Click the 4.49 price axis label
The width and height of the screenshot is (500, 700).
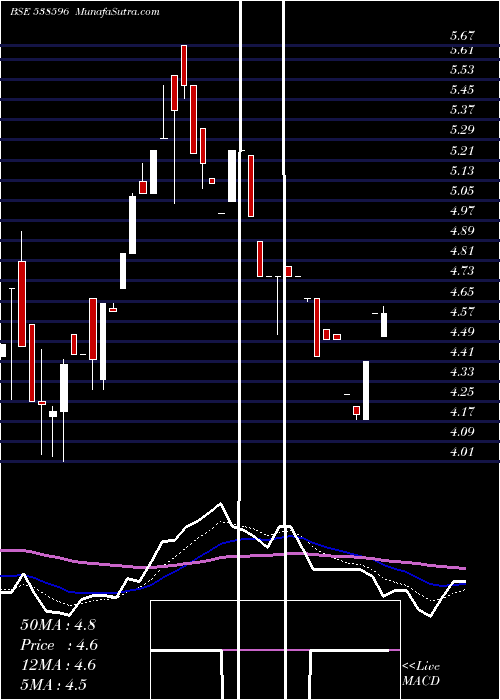462,332
